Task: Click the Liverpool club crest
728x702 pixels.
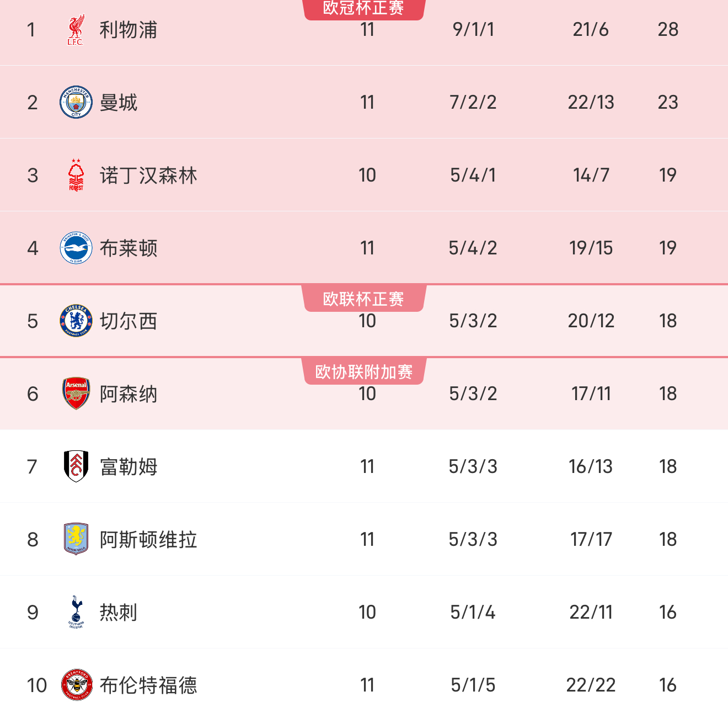Action: pyautogui.click(x=76, y=30)
